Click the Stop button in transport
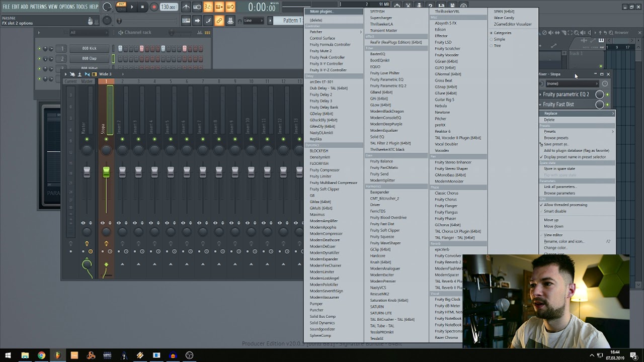The image size is (644, 362). pos(143,7)
